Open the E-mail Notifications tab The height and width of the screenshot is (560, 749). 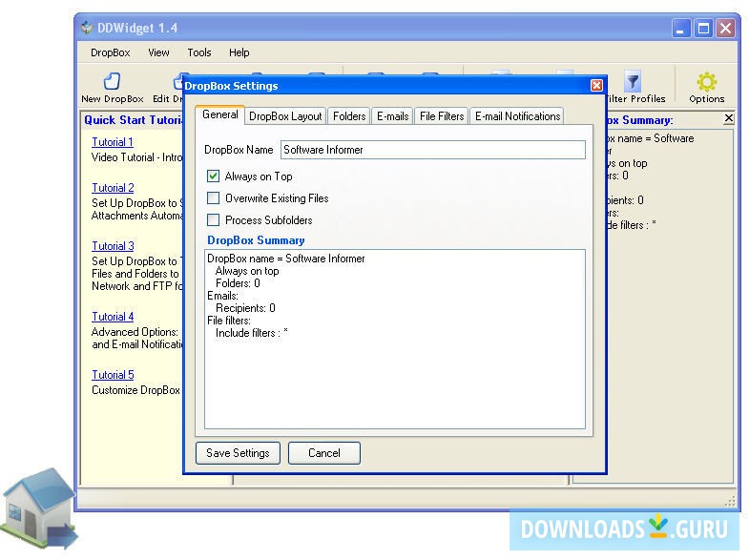tap(517, 116)
